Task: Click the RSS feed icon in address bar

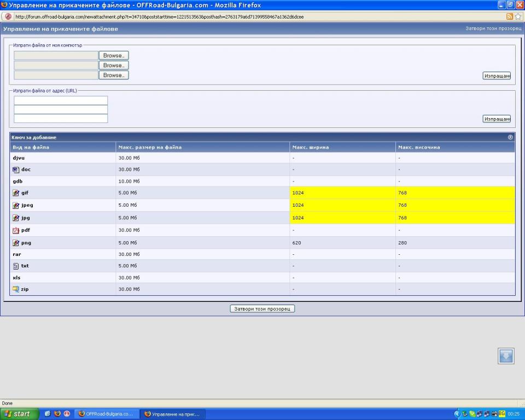Action: (x=510, y=16)
